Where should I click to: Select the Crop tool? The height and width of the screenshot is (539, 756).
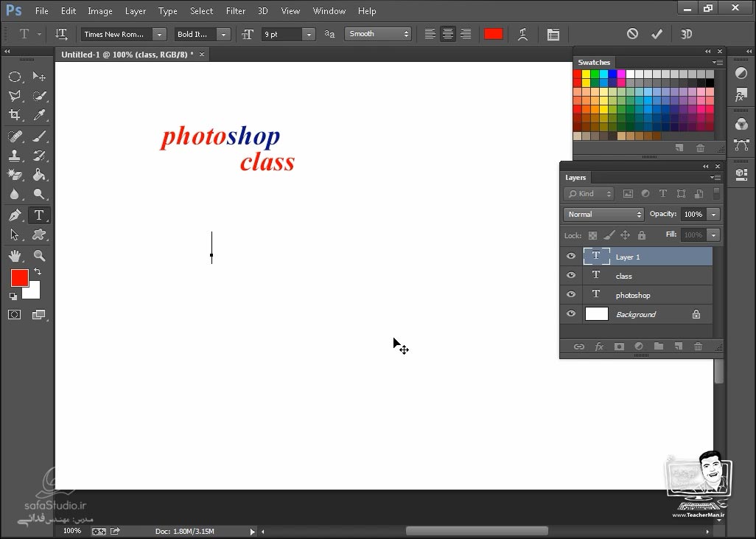point(15,114)
